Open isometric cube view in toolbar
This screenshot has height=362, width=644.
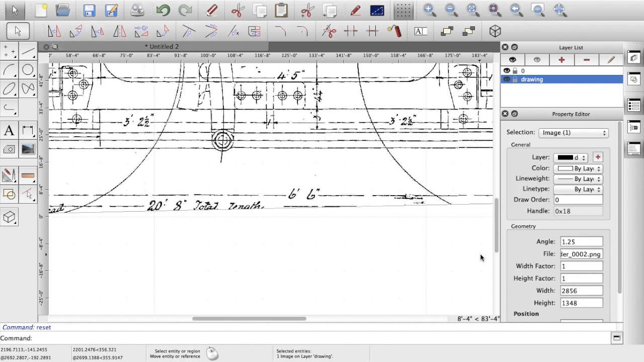(x=495, y=31)
